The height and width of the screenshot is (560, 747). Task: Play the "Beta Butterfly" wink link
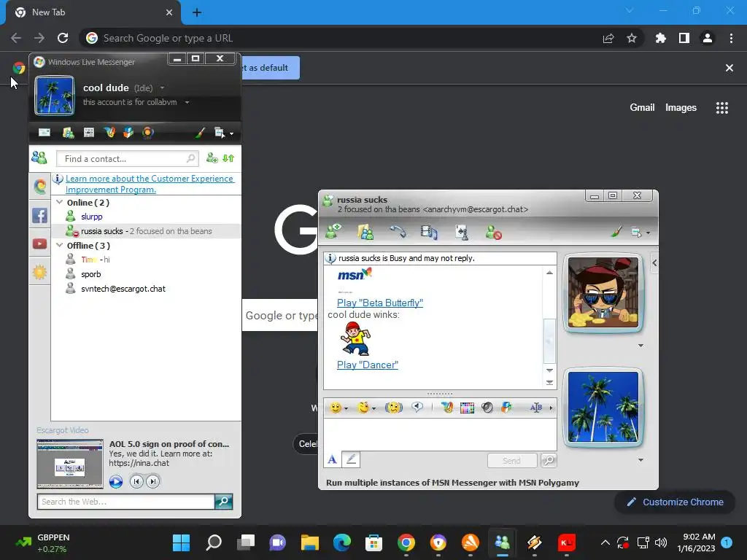click(x=379, y=303)
